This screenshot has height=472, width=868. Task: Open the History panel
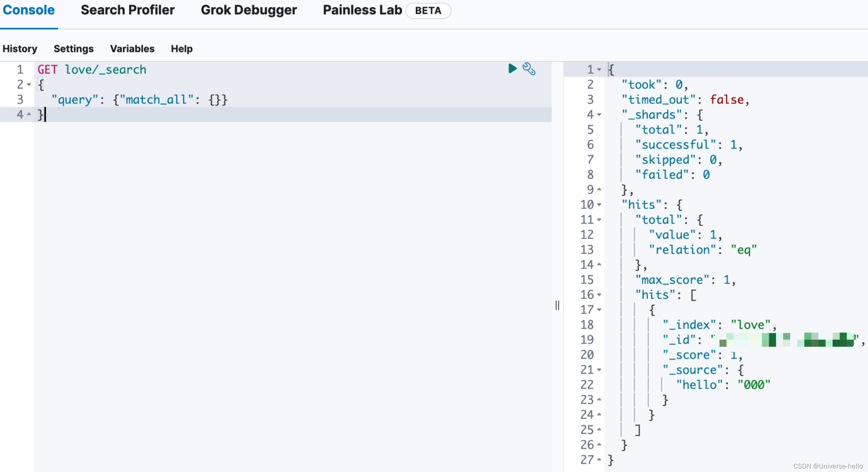click(19, 49)
